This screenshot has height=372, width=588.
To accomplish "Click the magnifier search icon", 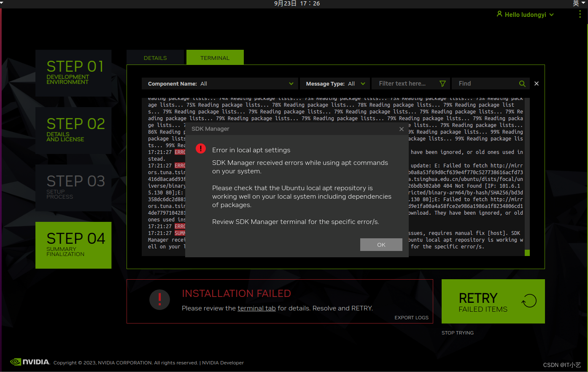I will tap(522, 84).
